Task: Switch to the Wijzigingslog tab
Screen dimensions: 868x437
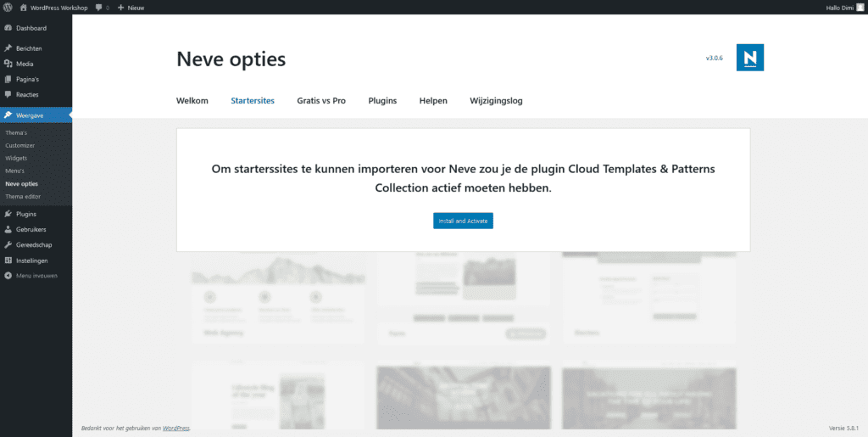Action: (496, 101)
